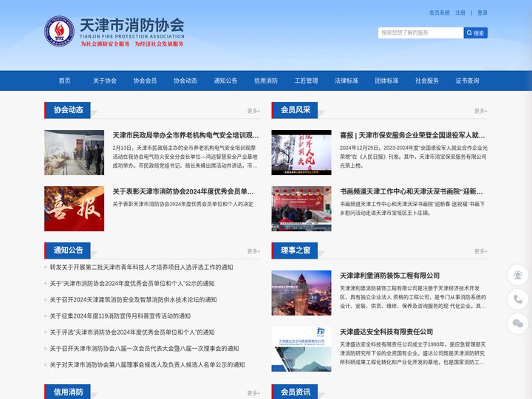Open 通知公告 navigation item
This screenshot has width=532, height=399.
[x=225, y=81]
